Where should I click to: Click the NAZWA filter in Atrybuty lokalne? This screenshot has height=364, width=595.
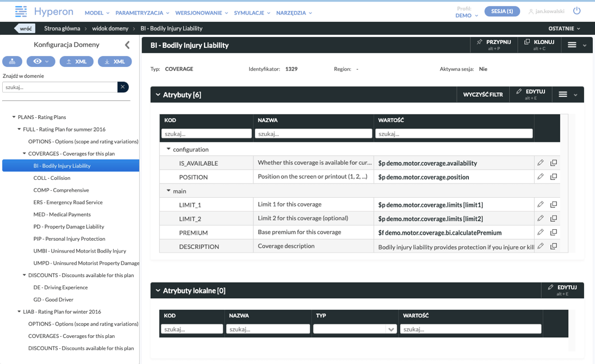point(268,329)
